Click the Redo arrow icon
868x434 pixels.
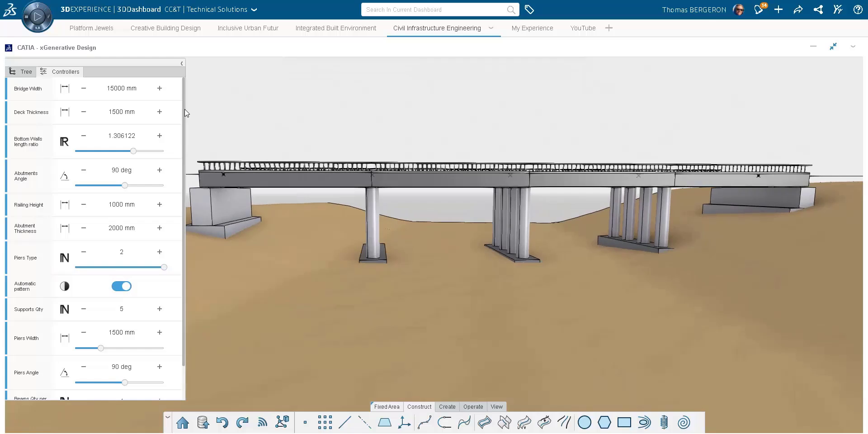[x=242, y=423]
